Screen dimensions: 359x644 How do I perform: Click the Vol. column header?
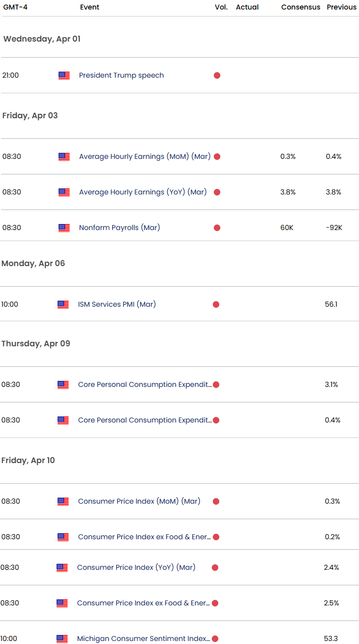click(x=221, y=8)
